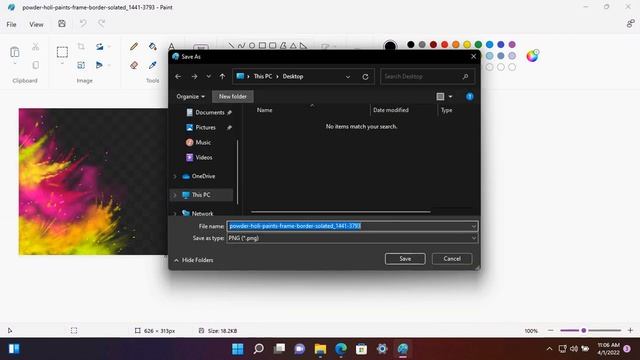Open taskbar Search magnifier
The image size is (640, 360).
coord(258,349)
